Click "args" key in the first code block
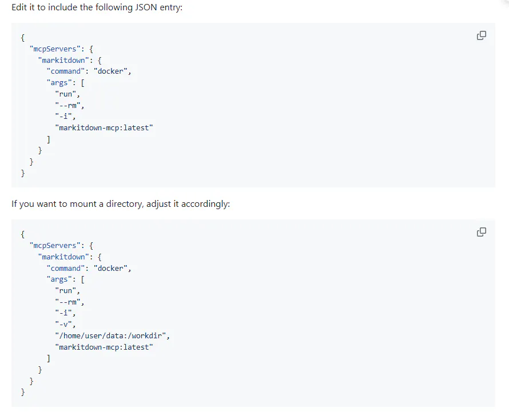The image size is (509, 420). point(59,83)
